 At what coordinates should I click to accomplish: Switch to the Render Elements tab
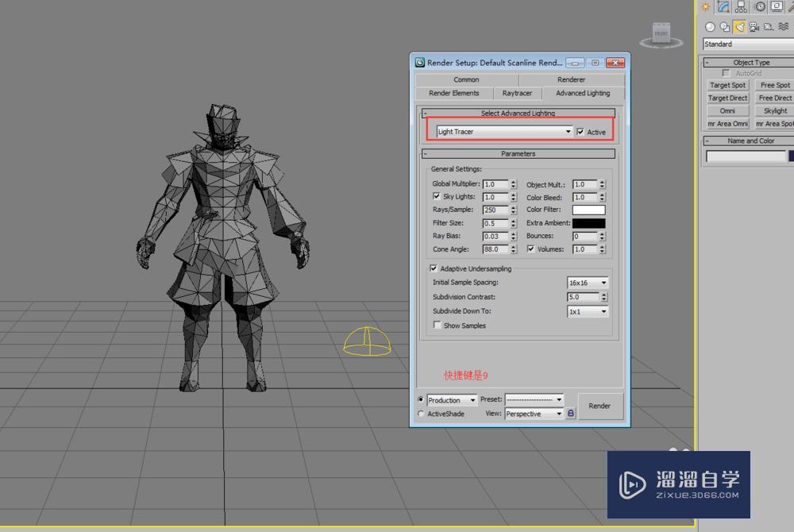coord(453,93)
